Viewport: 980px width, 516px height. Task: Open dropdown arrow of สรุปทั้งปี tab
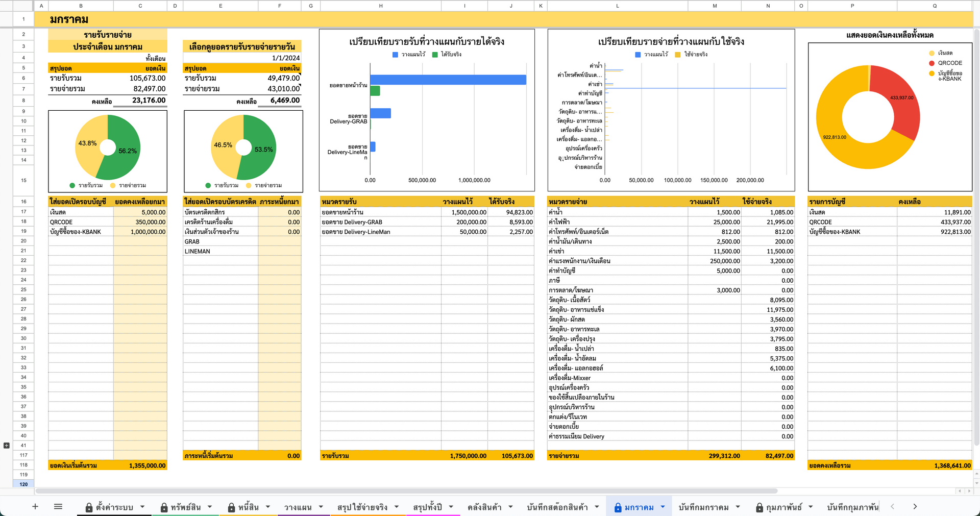coord(451,507)
